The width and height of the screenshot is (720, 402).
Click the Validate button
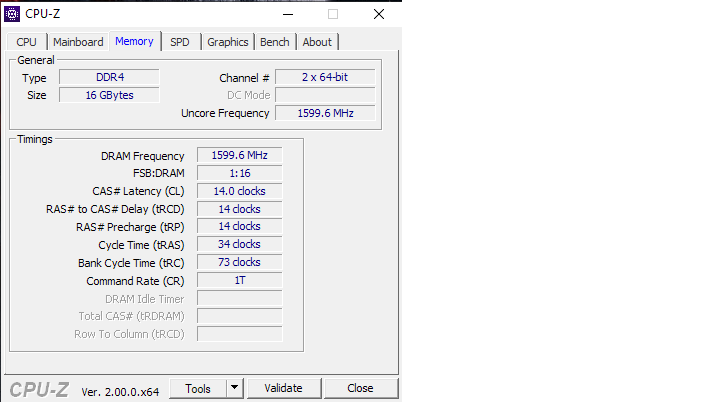point(283,388)
